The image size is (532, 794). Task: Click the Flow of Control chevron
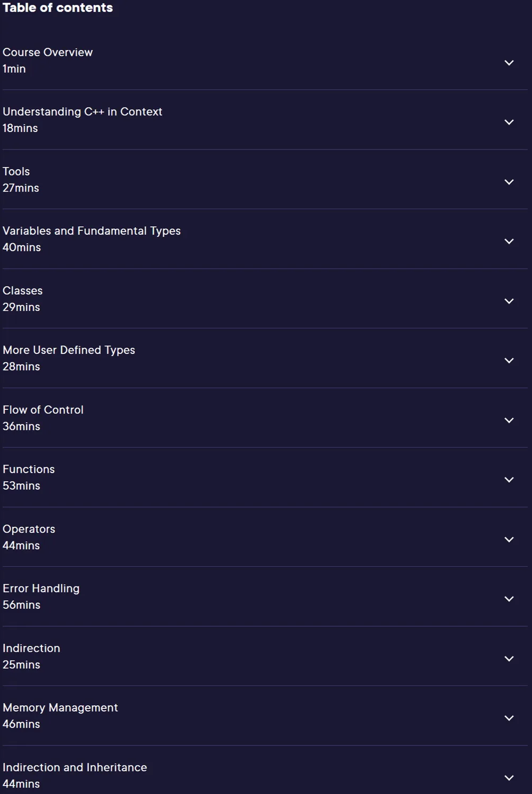pos(509,420)
